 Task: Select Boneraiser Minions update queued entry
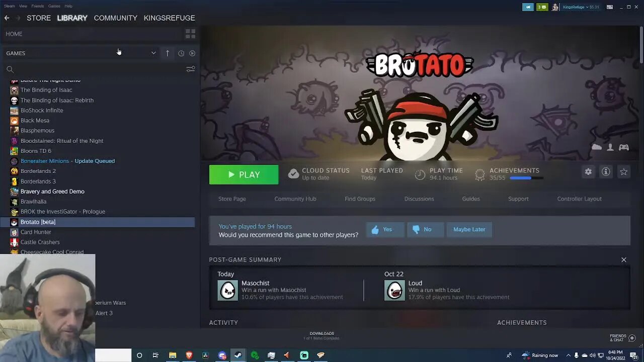(x=67, y=161)
